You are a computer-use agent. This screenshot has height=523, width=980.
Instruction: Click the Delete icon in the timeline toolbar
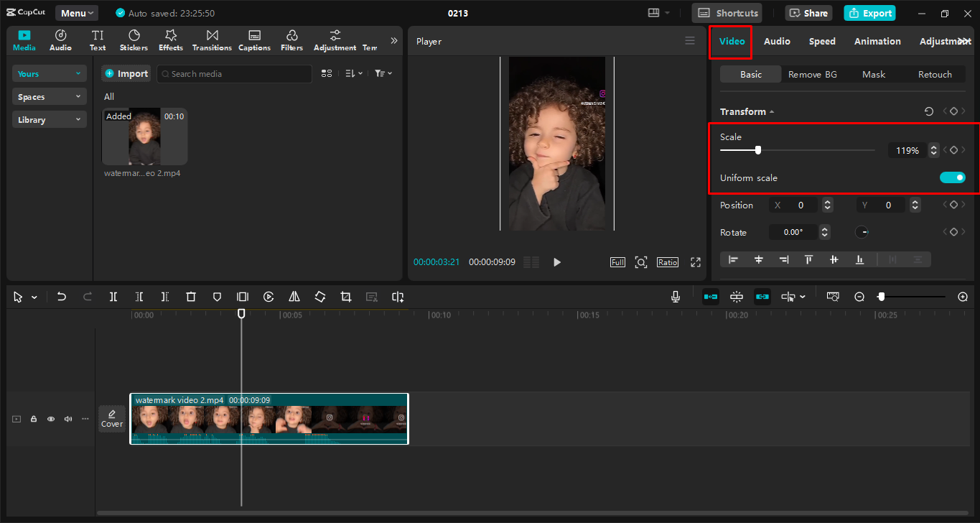click(x=190, y=297)
